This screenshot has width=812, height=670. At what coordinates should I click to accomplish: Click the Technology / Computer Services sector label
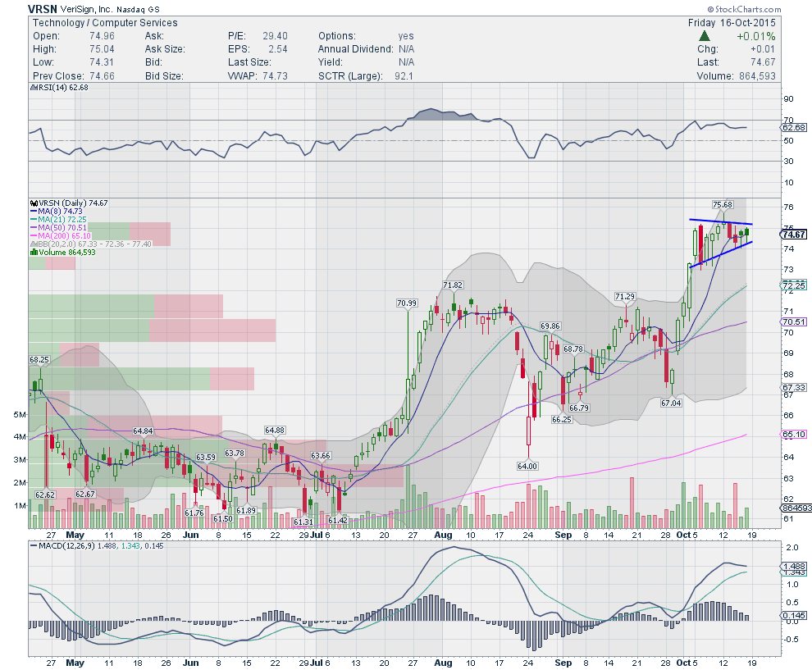point(105,23)
